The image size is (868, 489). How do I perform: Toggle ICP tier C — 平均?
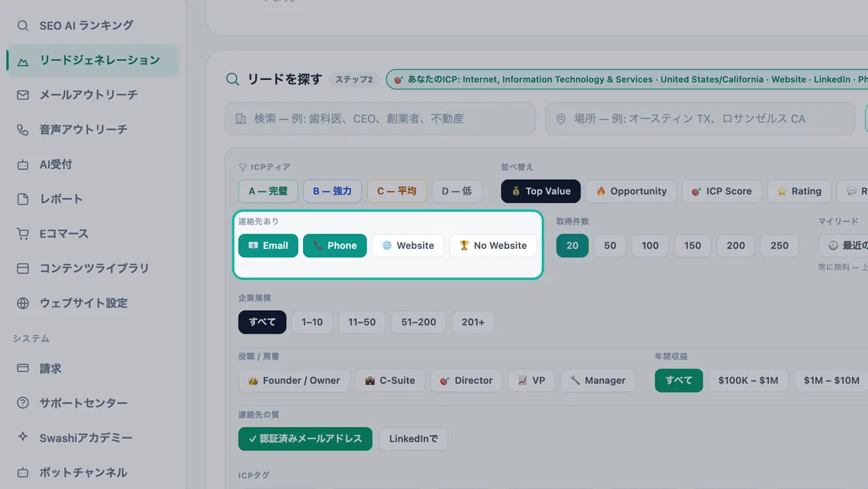(x=397, y=191)
